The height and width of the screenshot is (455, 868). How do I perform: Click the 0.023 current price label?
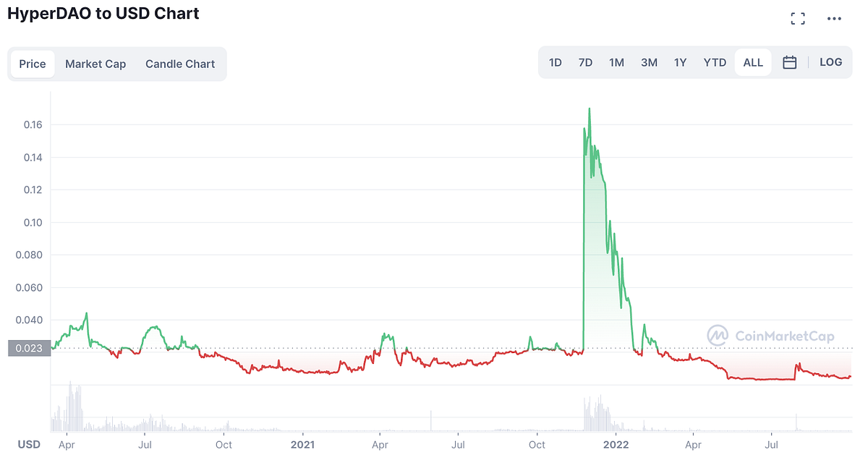pos(29,348)
